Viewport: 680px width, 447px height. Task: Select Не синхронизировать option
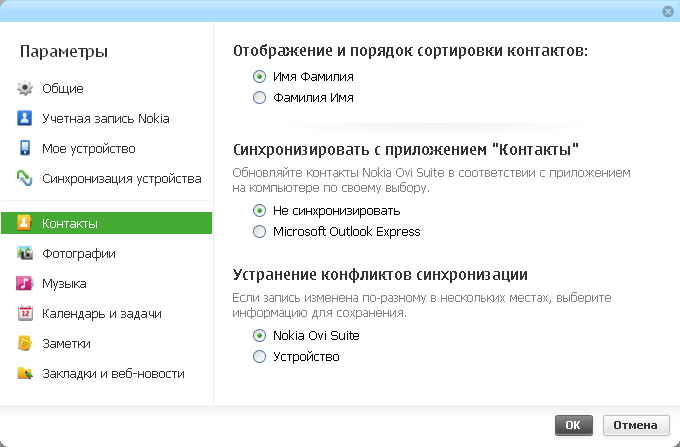coord(260,211)
